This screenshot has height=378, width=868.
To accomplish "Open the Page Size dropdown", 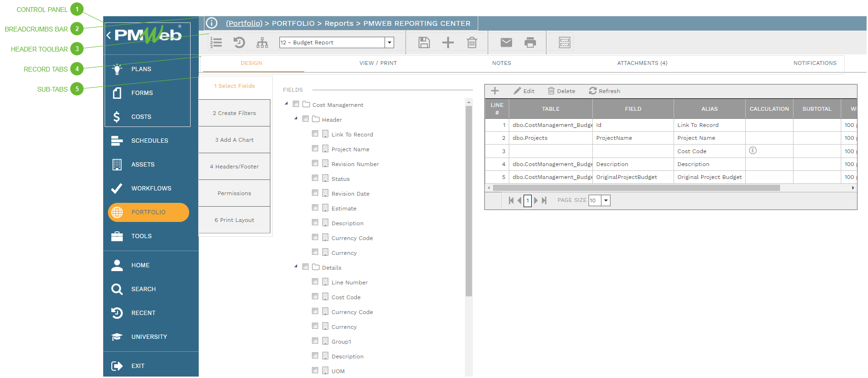I will pos(606,200).
